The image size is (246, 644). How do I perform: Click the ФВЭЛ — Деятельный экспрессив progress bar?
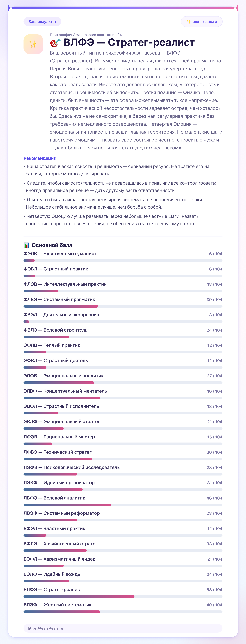123,321
